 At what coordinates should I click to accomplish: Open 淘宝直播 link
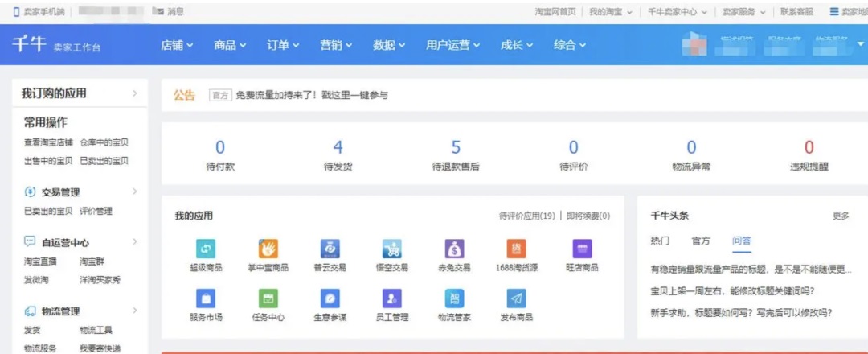(x=40, y=261)
